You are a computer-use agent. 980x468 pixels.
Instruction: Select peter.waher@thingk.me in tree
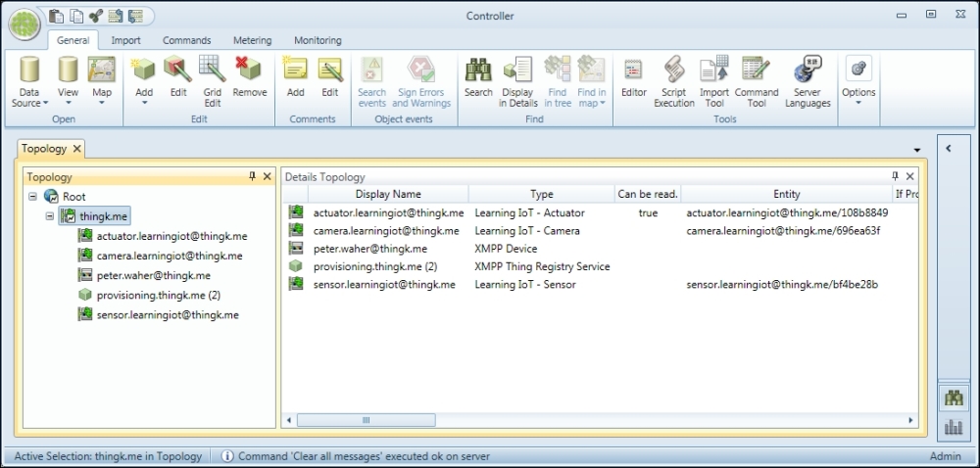pyautogui.click(x=153, y=276)
